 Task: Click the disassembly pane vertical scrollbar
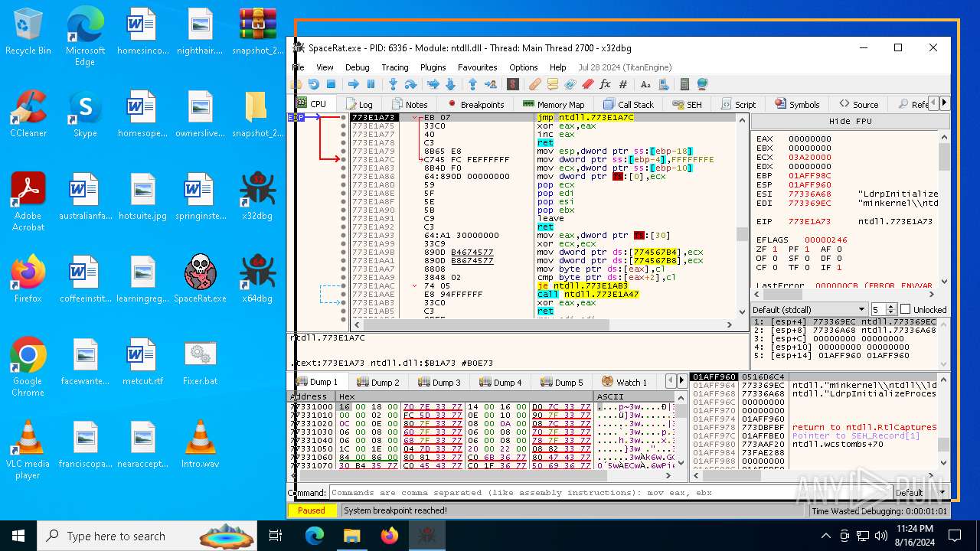pos(742,215)
